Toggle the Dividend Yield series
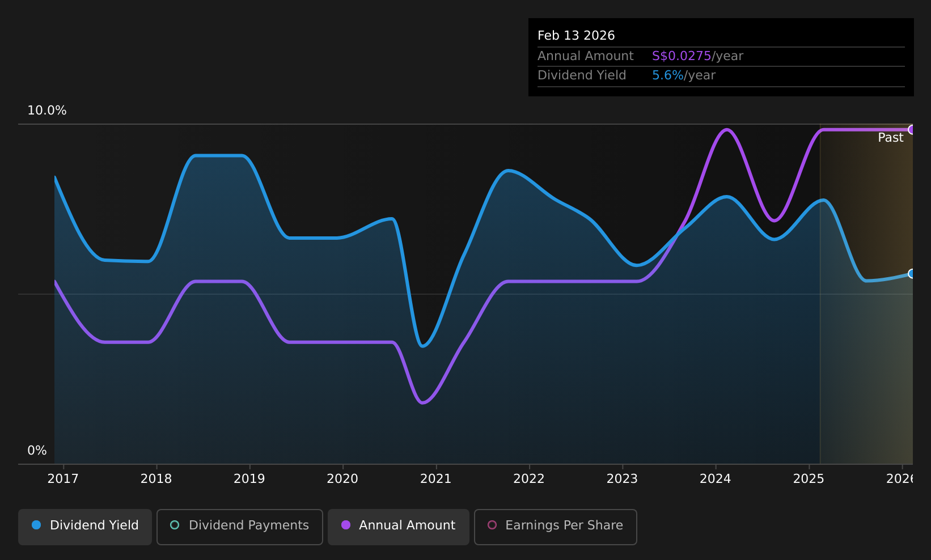Image resolution: width=931 pixels, height=560 pixels. [85, 527]
